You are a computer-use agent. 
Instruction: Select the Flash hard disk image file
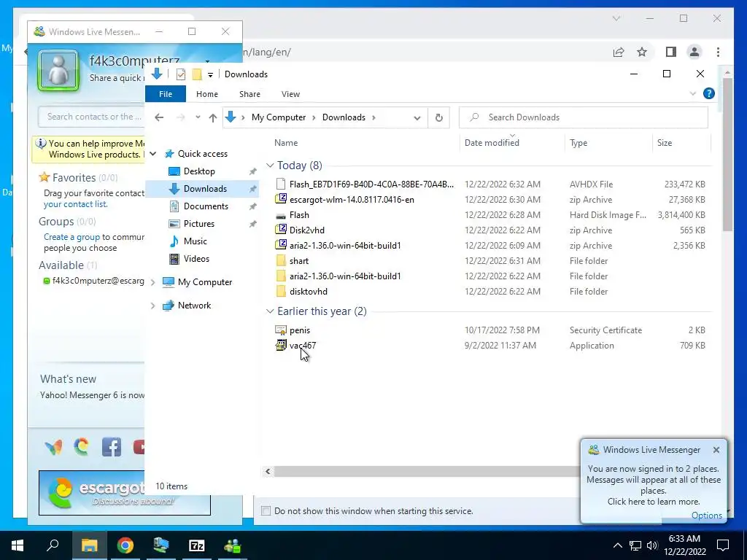click(299, 215)
